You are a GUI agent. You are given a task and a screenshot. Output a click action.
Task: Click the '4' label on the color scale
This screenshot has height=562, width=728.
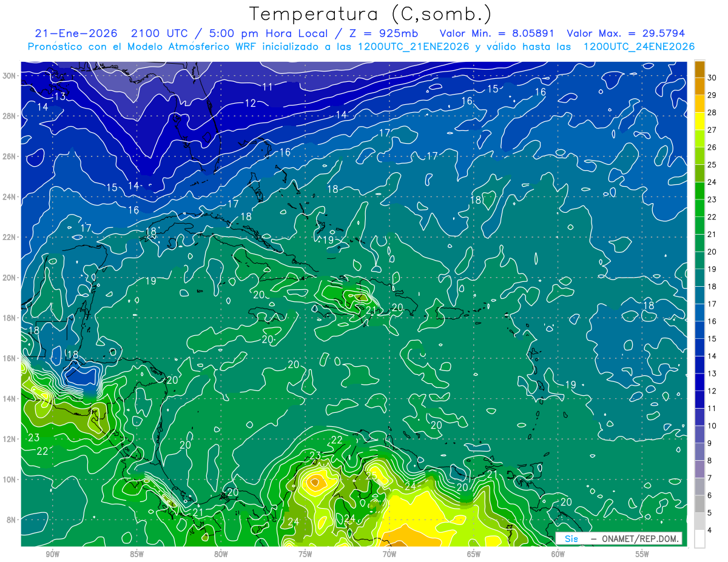[x=710, y=530]
